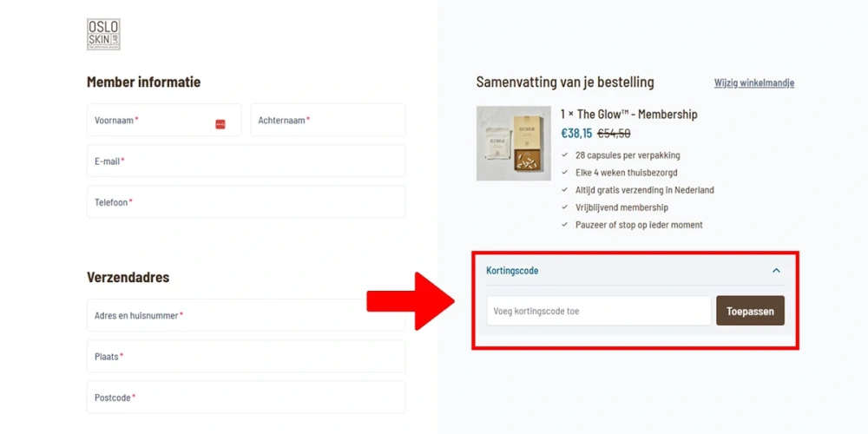Click The Glow Membership product title
The image size is (868, 434).
pyautogui.click(x=628, y=114)
